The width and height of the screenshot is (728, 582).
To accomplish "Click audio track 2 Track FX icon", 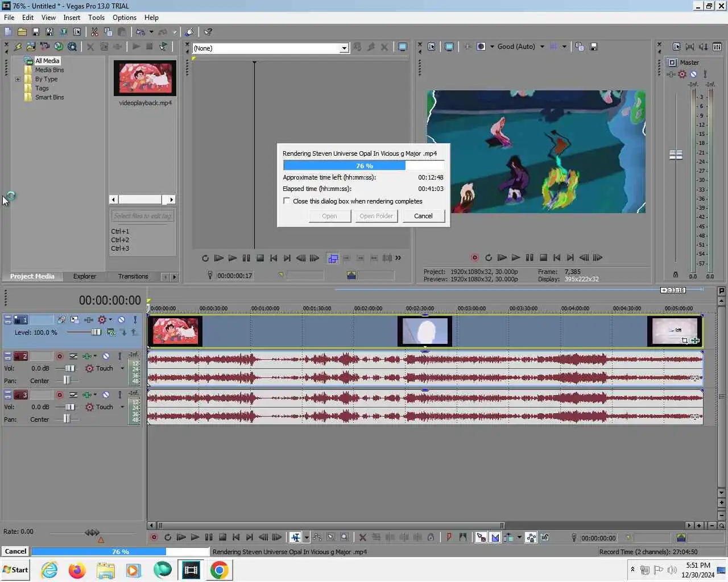I will click(x=88, y=356).
